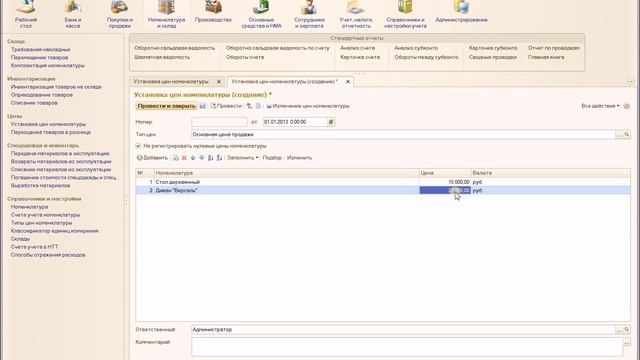Delete the selected row red X
This screenshot has width=640, height=360.
tap(184, 158)
